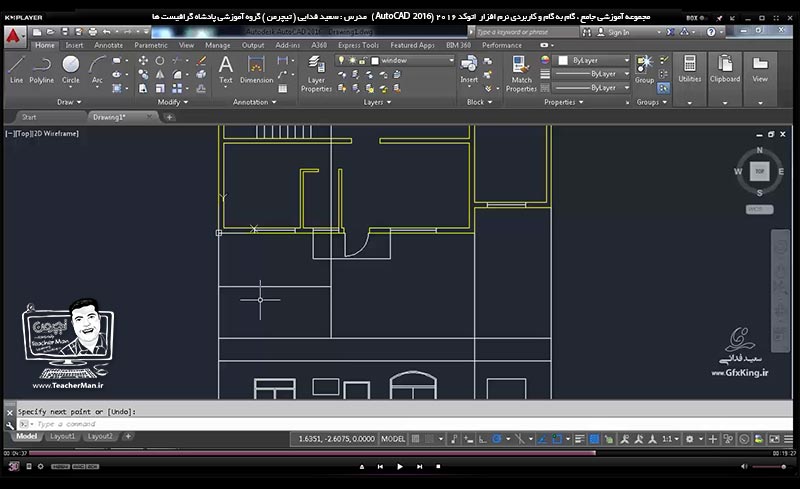Open the AutoCAD application menu logo

[14, 37]
